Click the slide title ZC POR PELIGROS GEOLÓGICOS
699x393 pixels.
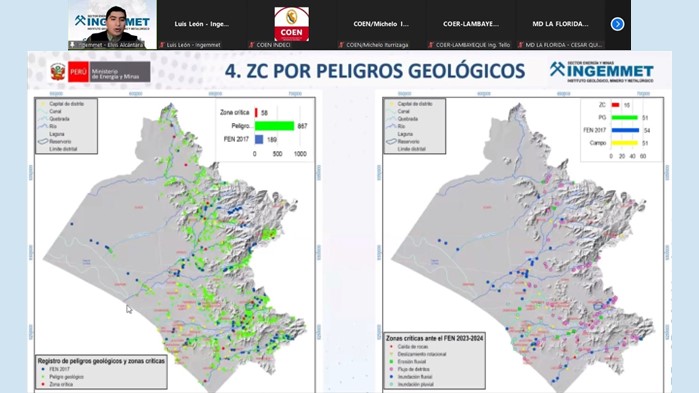[374, 71]
